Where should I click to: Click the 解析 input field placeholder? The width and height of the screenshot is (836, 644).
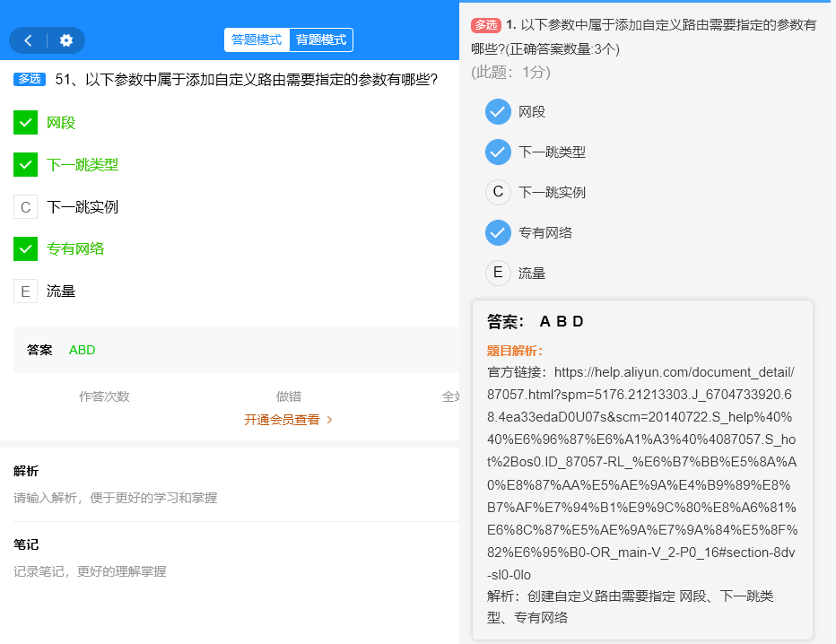coord(115,498)
